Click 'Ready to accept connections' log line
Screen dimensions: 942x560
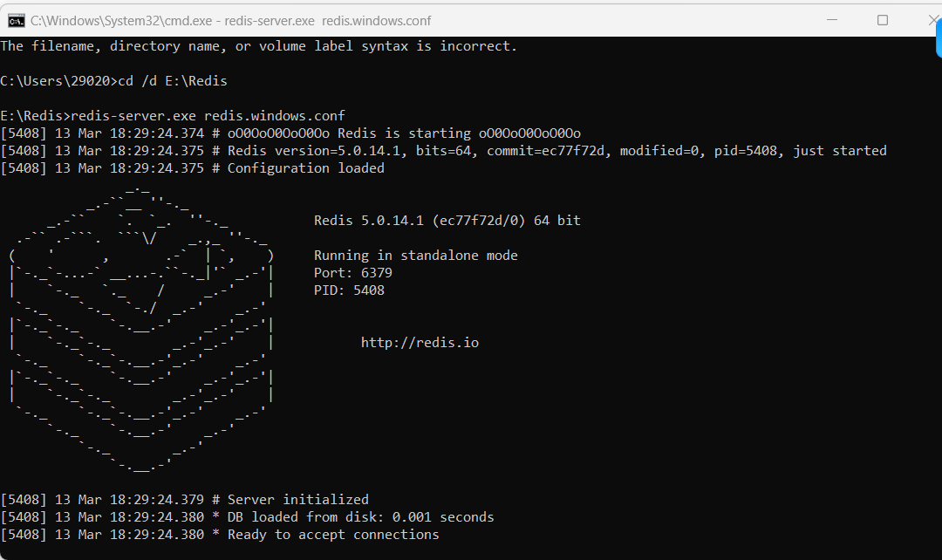click(x=220, y=535)
